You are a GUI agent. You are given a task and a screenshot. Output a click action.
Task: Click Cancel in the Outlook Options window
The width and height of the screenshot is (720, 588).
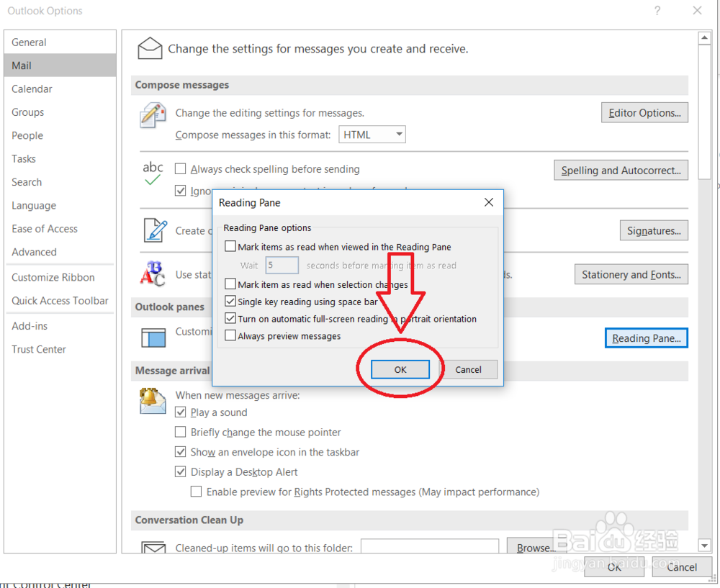681,567
